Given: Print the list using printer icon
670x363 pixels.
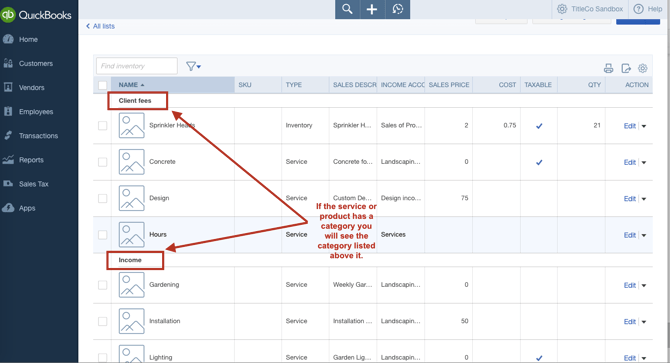Looking at the screenshot, I should tap(608, 68).
